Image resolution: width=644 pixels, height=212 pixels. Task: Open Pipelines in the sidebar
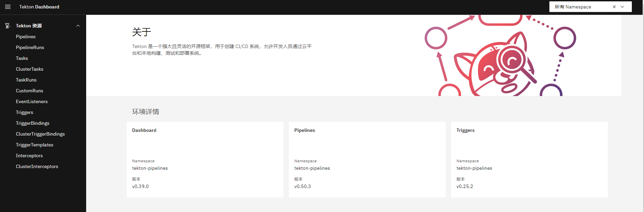26,37
